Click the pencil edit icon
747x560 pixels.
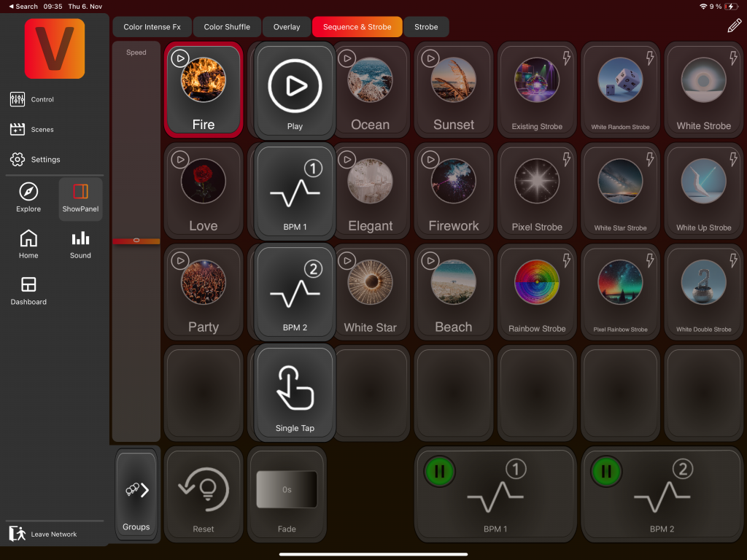point(734,26)
